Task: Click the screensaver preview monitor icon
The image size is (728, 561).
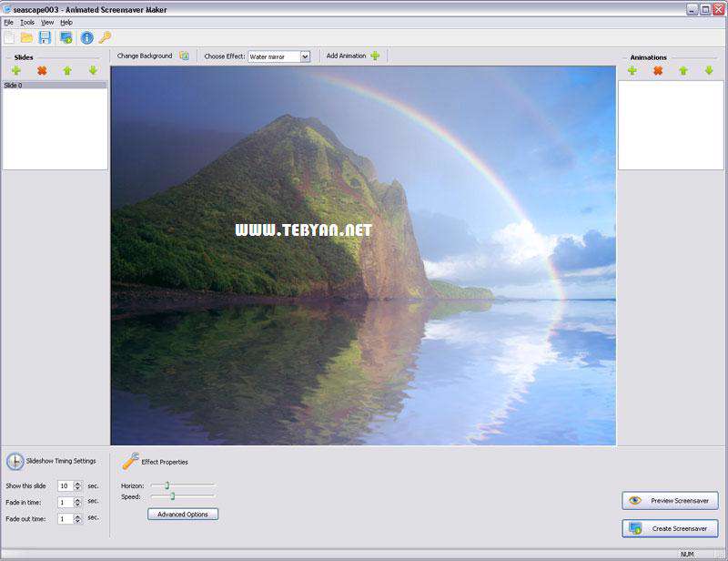Action: click(x=66, y=39)
